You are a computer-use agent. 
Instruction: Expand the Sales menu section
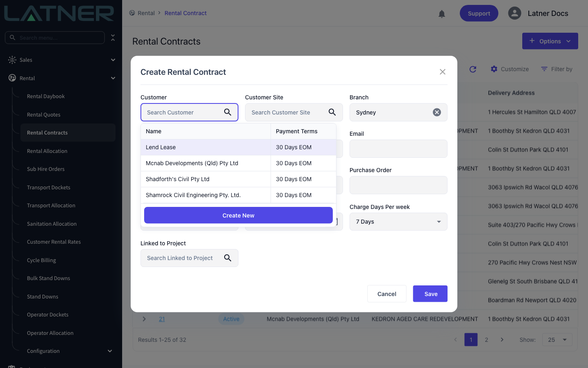point(113,60)
